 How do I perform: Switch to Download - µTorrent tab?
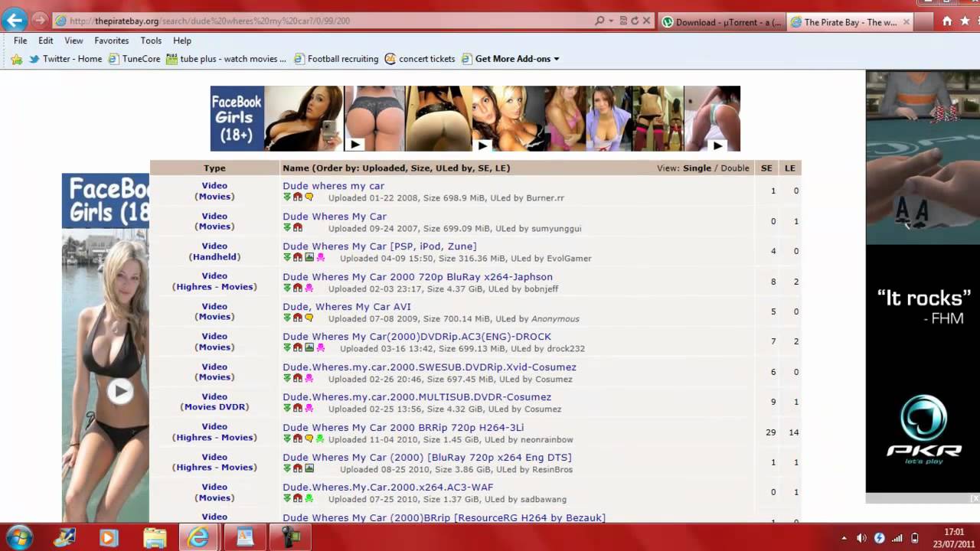pyautogui.click(x=721, y=22)
